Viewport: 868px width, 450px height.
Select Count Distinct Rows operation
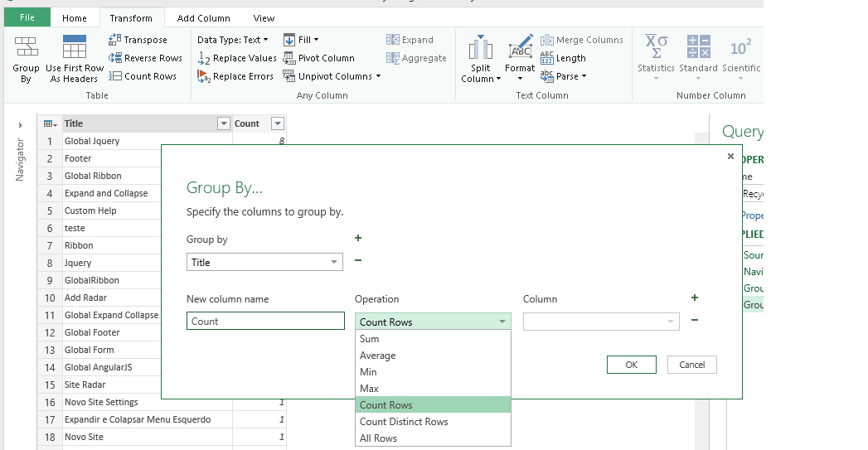click(x=404, y=422)
